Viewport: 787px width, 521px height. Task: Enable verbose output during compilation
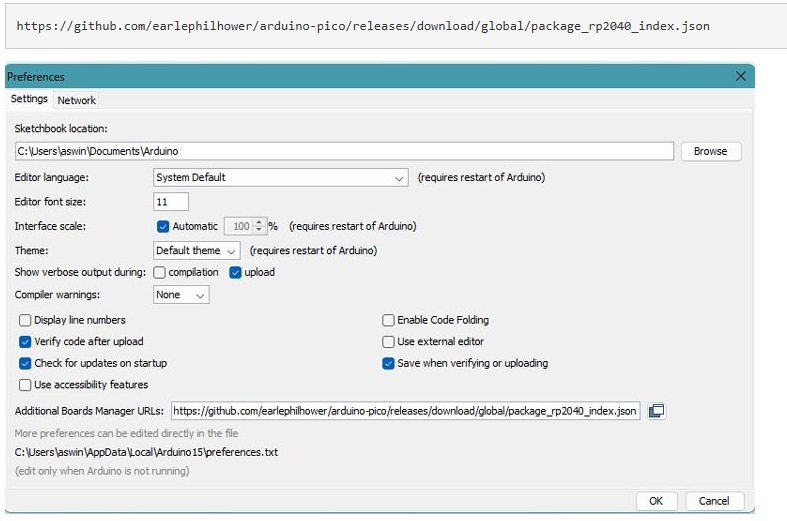(x=160, y=272)
